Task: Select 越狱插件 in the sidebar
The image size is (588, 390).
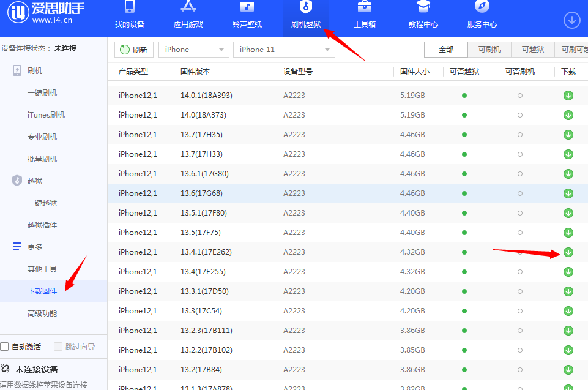Action: (42, 225)
